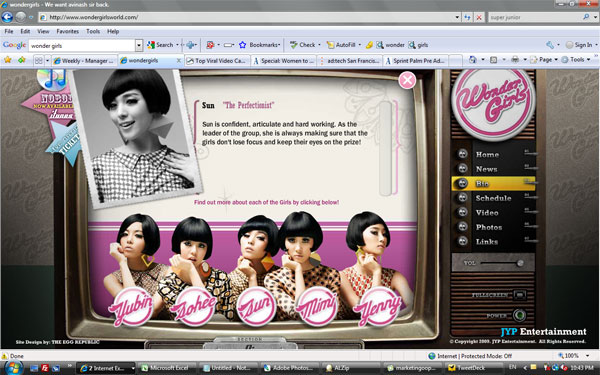Click the Home knob on the TV menu

point(462,154)
